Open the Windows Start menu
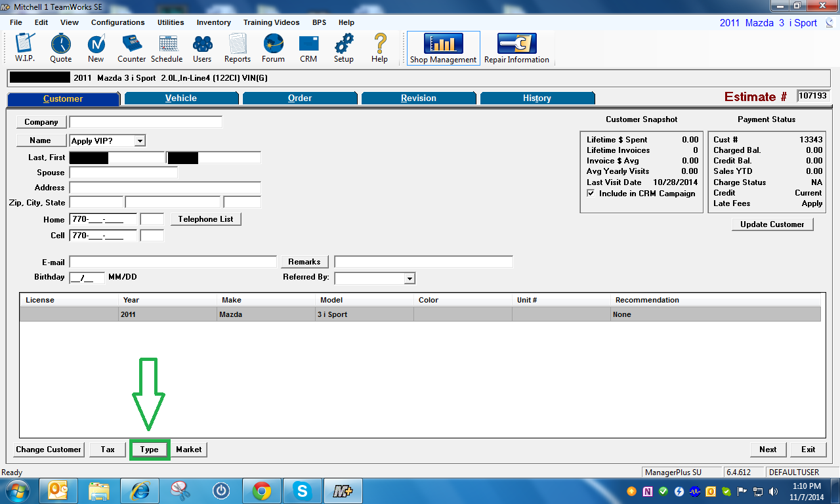Screen dimensions: 840x504 point(18,491)
